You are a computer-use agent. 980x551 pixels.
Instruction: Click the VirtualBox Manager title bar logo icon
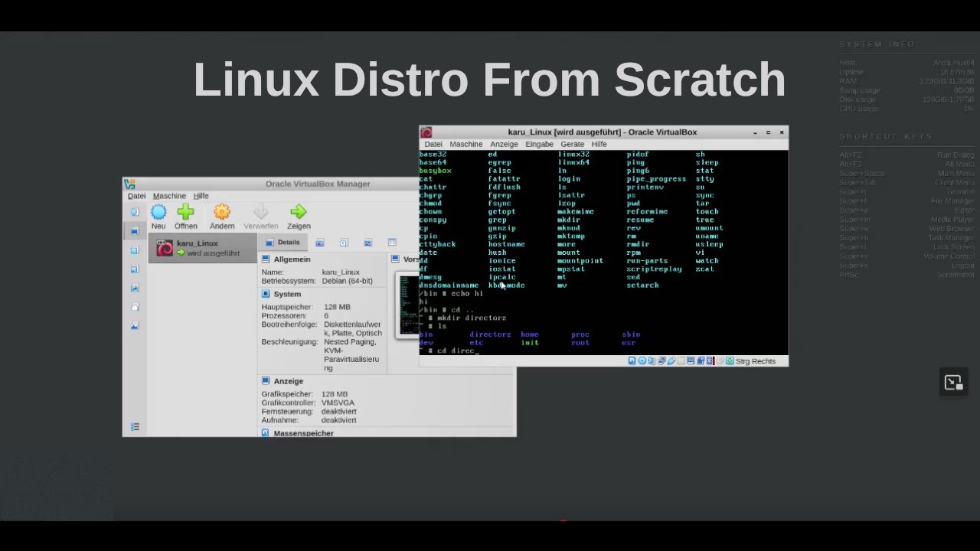(x=129, y=184)
